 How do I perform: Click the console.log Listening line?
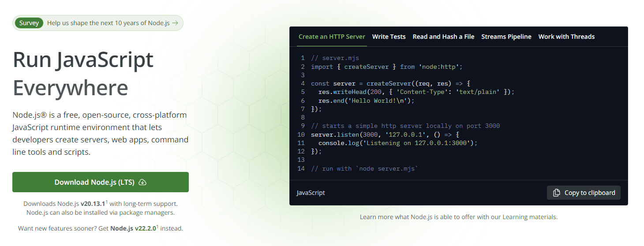click(398, 143)
